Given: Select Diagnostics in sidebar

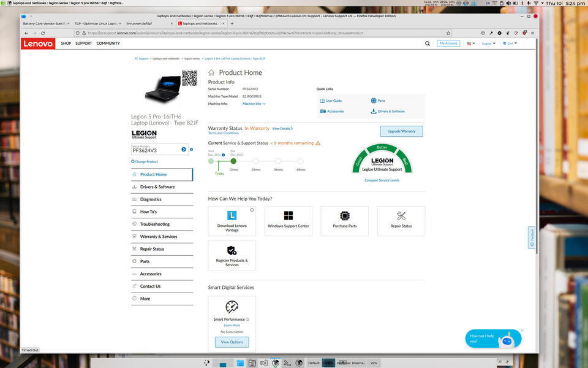Looking at the screenshot, I should pyautogui.click(x=162, y=199).
